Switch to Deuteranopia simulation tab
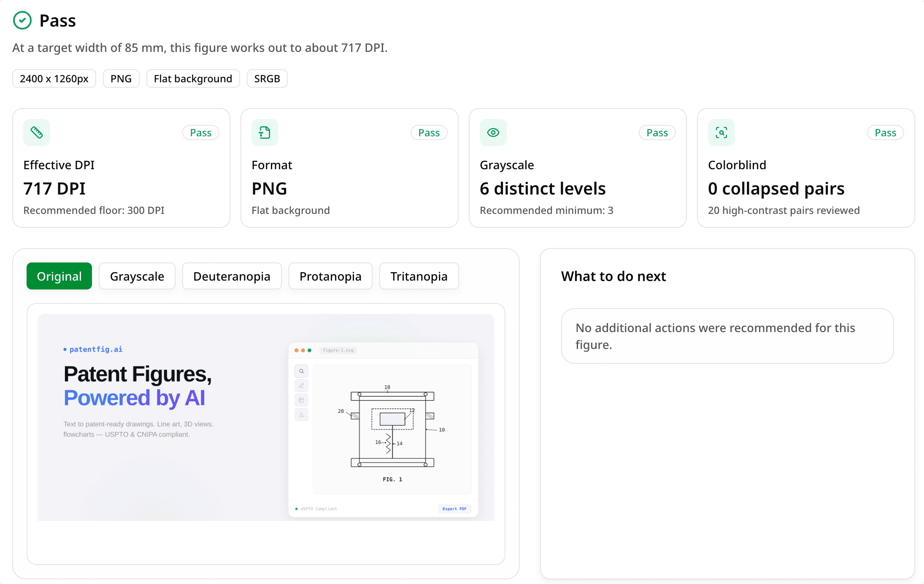 (232, 276)
